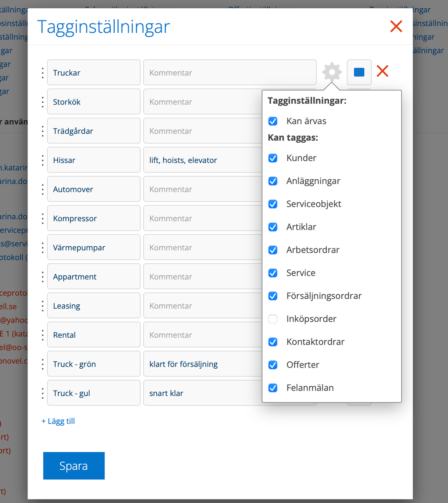Uncheck the Serviceobjekt option
Image resolution: width=448 pixels, height=503 pixels.
click(x=273, y=204)
